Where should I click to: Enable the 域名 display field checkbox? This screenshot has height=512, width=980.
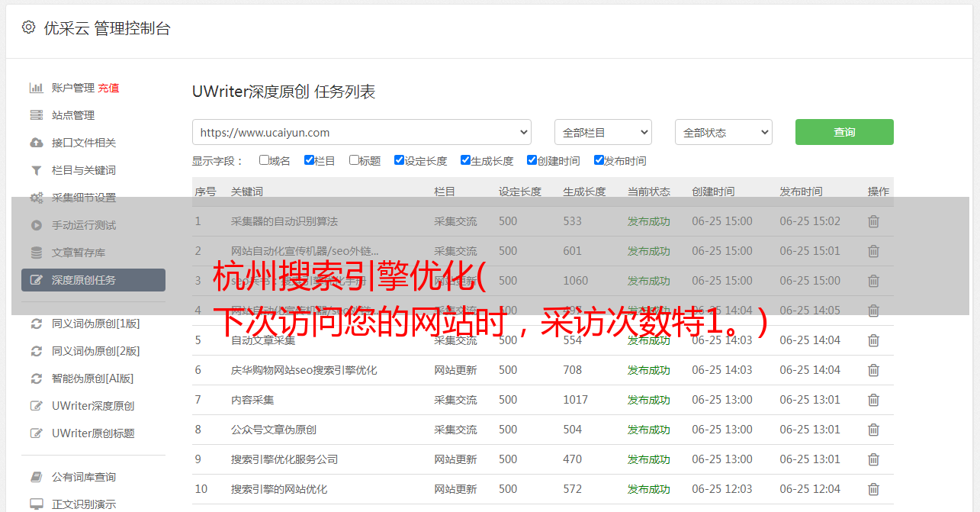point(264,160)
